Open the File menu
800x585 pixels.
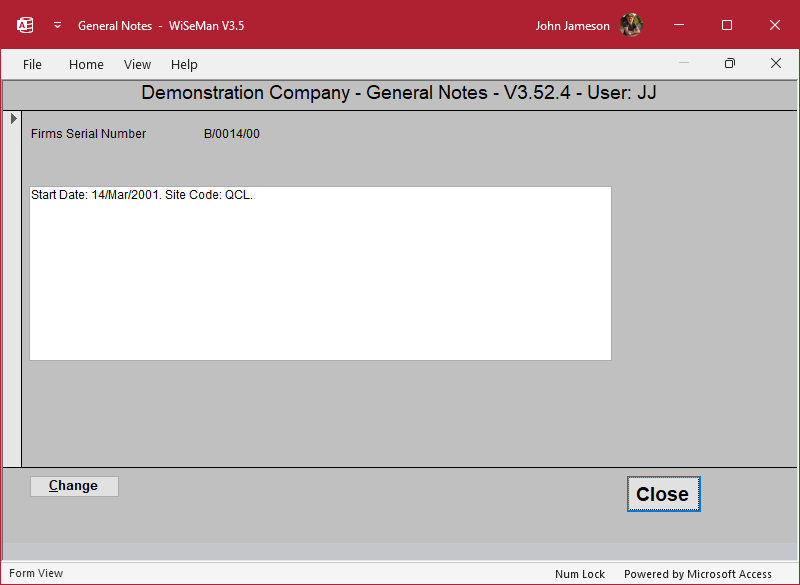click(32, 64)
